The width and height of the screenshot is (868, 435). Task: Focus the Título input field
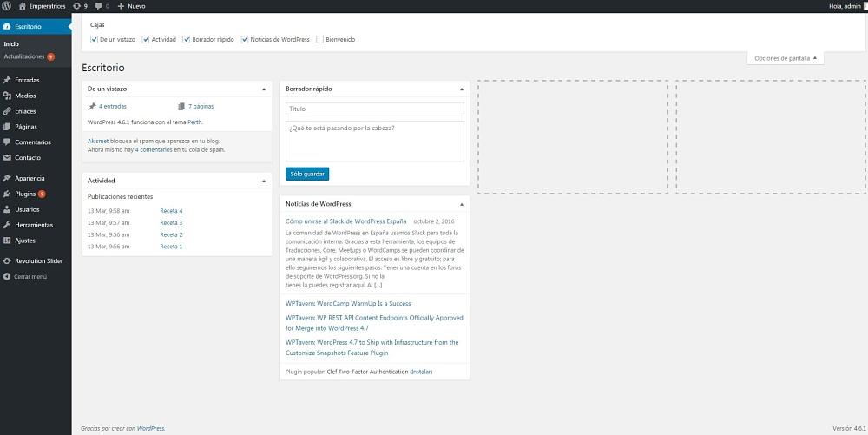pyautogui.click(x=375, y=109)
